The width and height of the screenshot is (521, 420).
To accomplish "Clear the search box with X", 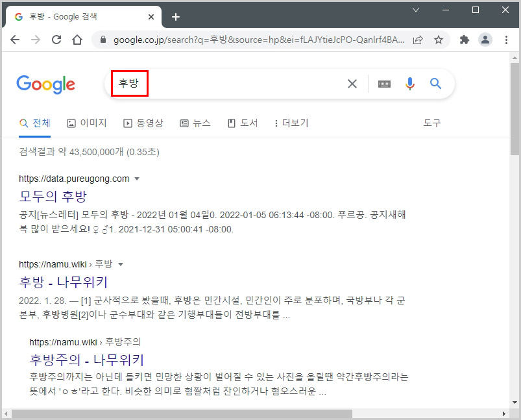I will pyautogui.click(x=352, y=84).
